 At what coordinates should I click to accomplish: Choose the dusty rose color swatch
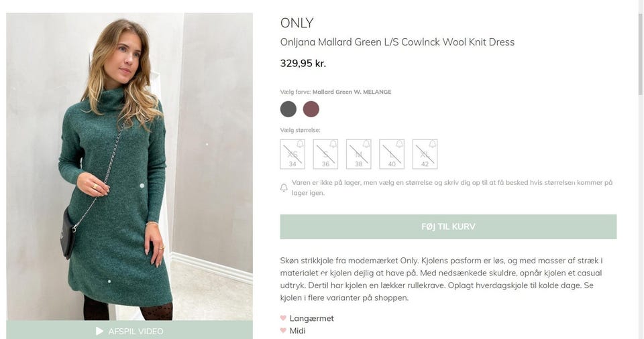311,109
